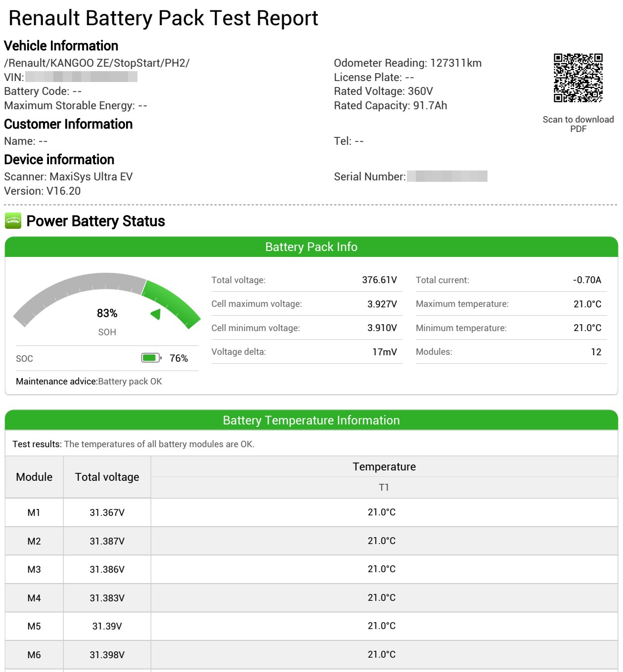Click the blurred VIN value
The width and height of the screenshot is (623, 672).
(82, 77)
